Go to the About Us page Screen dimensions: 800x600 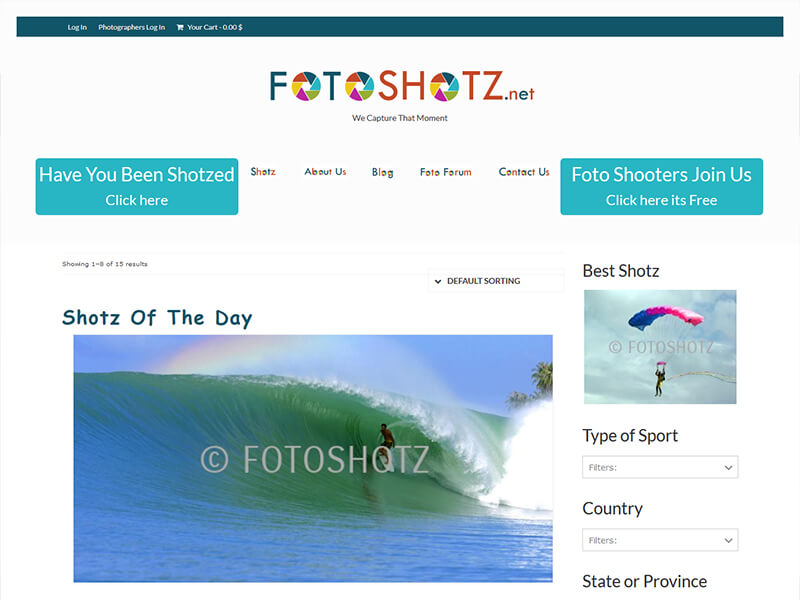coord(325,172)
